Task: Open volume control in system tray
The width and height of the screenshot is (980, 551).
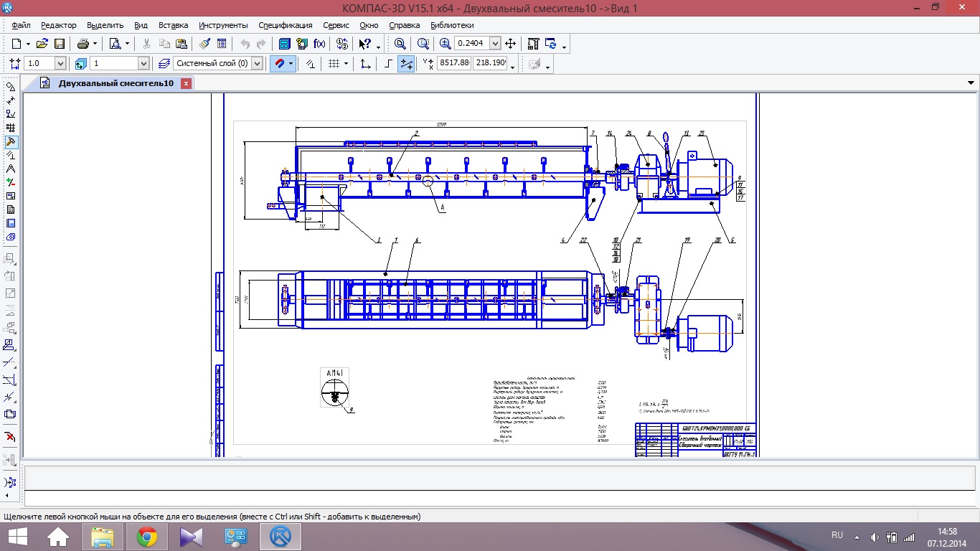Action: [x=875, y=537]
